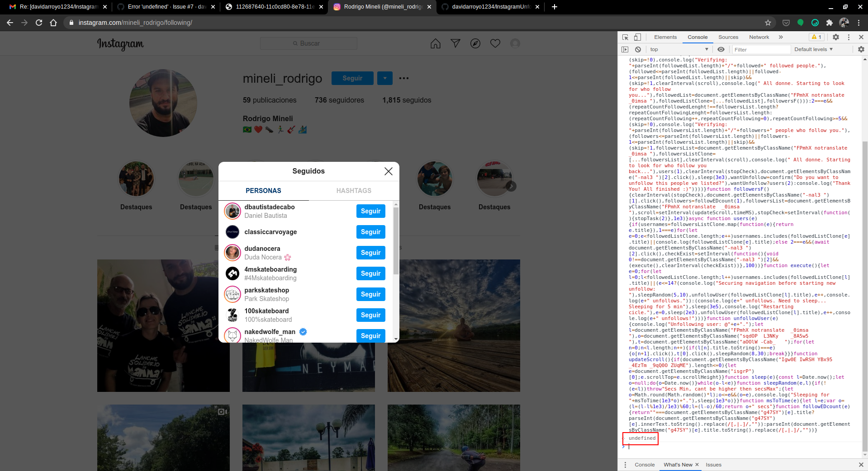Open the direct messages paper-plane icon
868x471 pixels.
455,43
